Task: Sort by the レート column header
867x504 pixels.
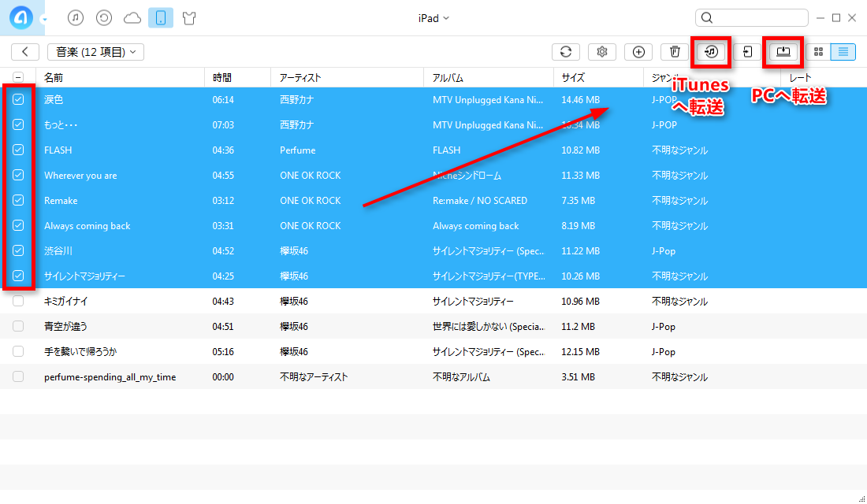Action: coord(824,77)
